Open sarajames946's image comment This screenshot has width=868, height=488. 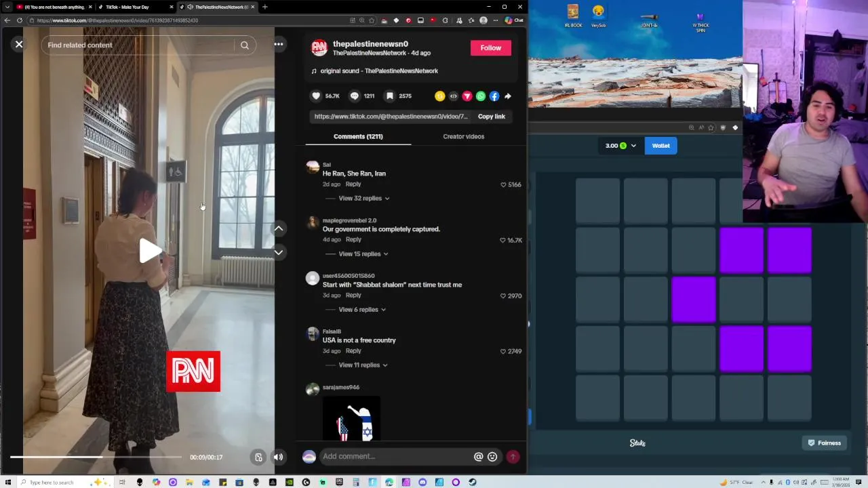[351, 418]
